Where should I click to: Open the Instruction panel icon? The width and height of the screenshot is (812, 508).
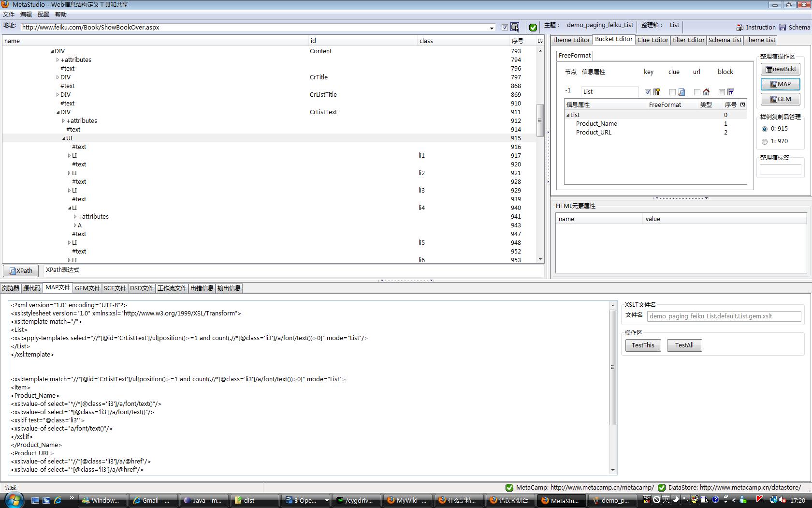739,28
